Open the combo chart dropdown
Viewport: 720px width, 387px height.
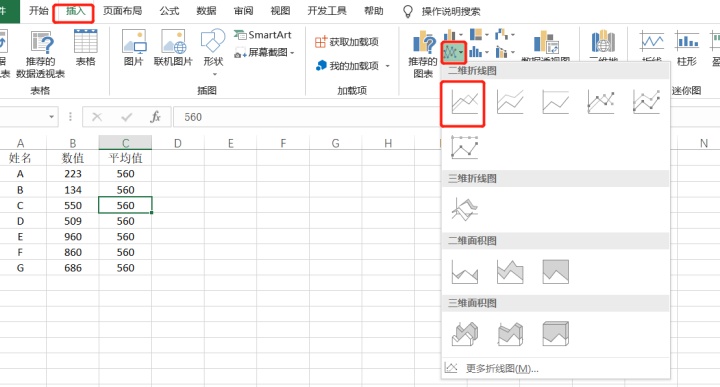pyautogui.click(x=505, y=52)
